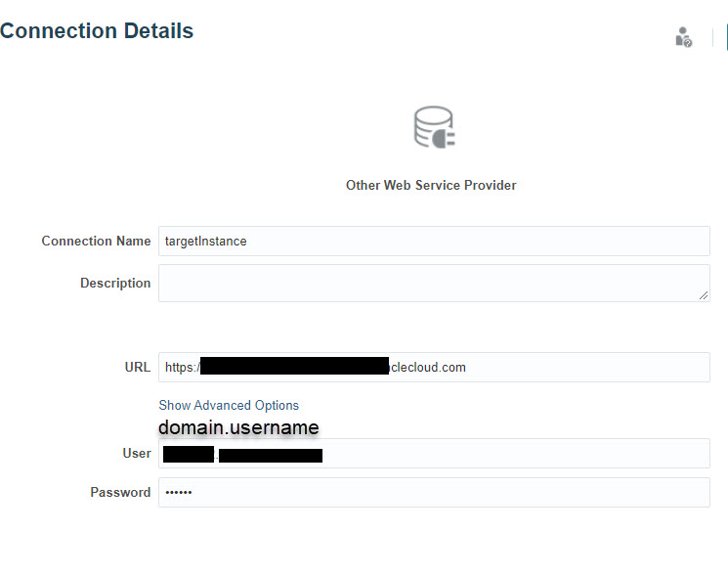Image resolution: width=728 pixels, height=577 pixels.
Task: Focus the User input field
Action: 434,454
